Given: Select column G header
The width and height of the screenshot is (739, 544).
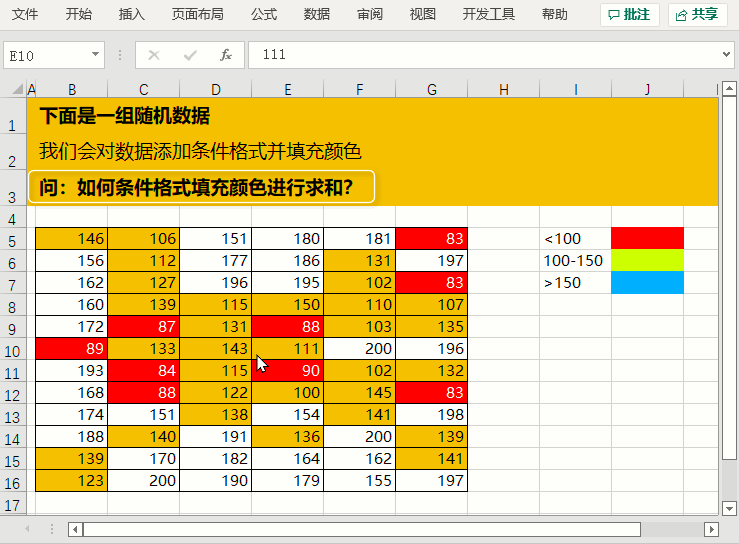Looking at the screenshot, I should [x=432, y=89].
